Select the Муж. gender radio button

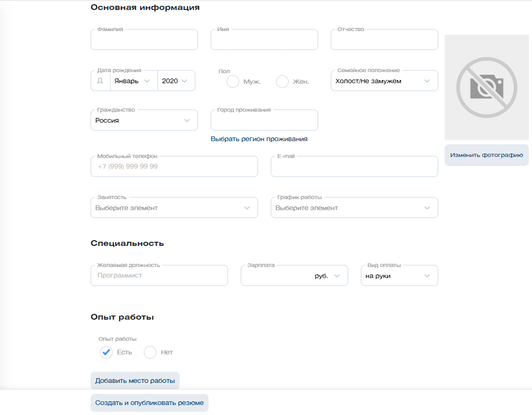233,82
